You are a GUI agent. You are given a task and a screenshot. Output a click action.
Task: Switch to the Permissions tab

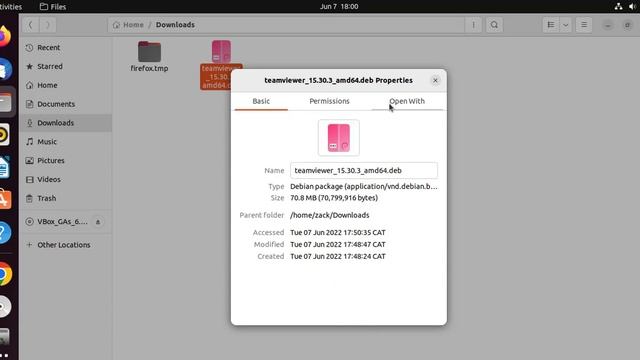click(329, 101)
